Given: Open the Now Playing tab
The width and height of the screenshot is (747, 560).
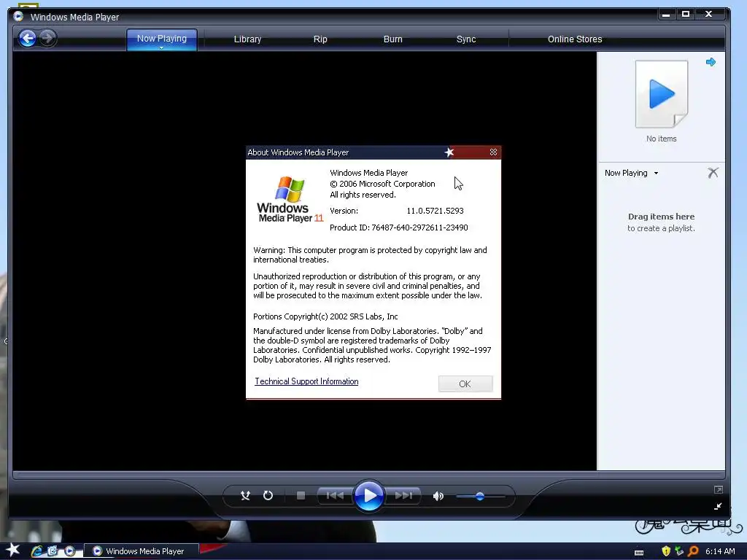Looking at the screenshot, I should 161,38.
